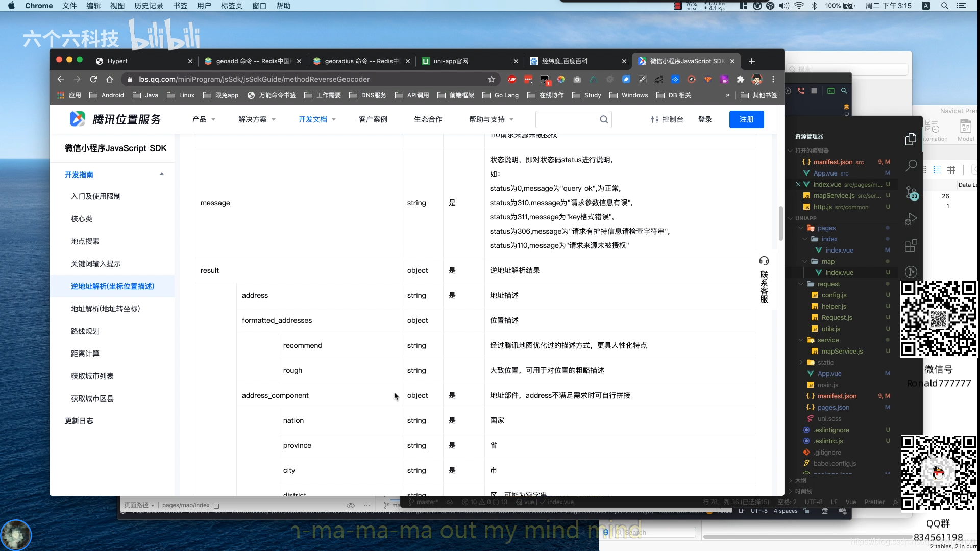The width and height of the screenshot is (980, 551).
Task: Open Source Control panel showing 23 changes
Action: coord(912,193)
